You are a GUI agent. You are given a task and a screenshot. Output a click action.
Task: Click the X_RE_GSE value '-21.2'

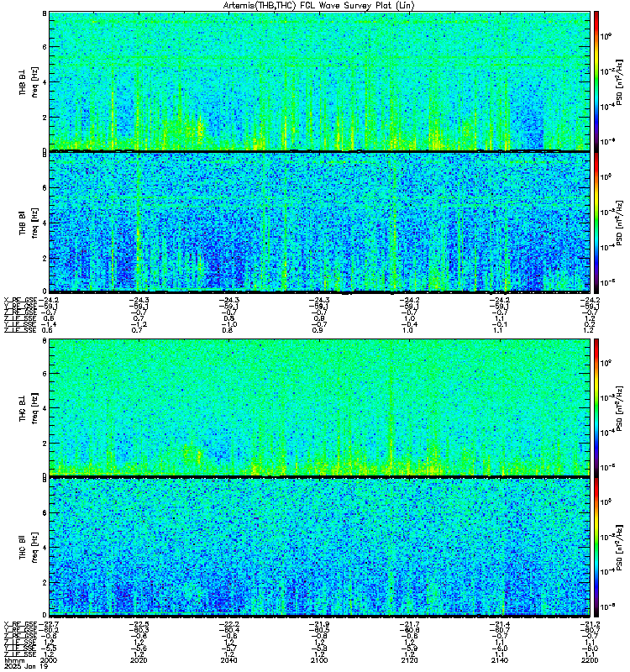click(590, 624)
